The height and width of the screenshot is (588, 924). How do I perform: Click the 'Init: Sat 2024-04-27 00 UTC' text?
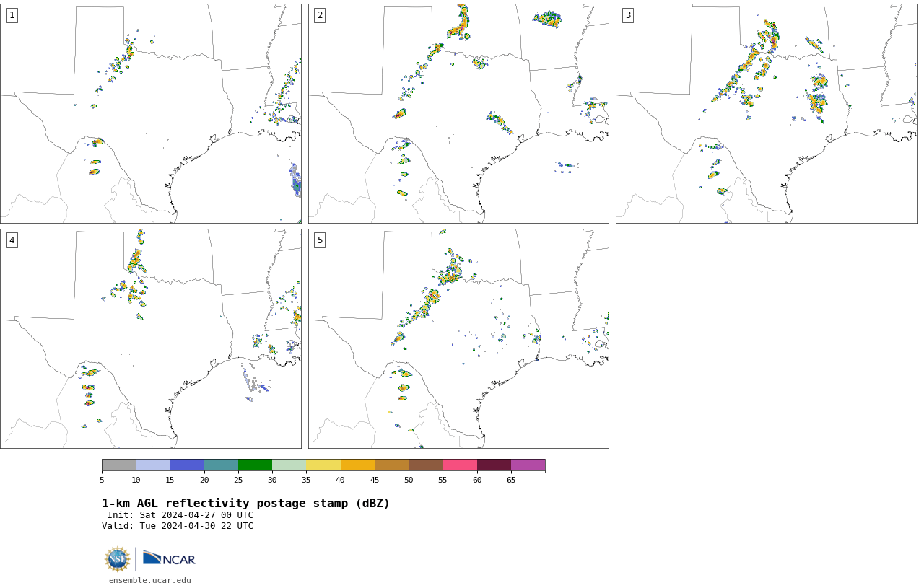point(180,515)
